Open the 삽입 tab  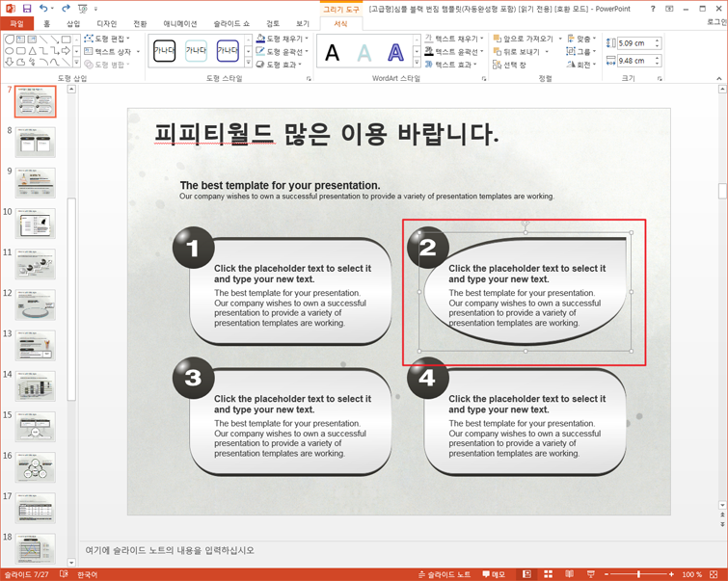73,23
